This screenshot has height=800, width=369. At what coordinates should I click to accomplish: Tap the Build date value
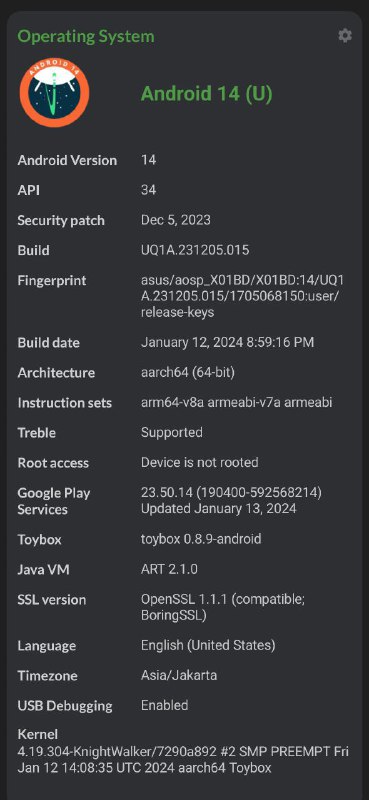(227, 342)
